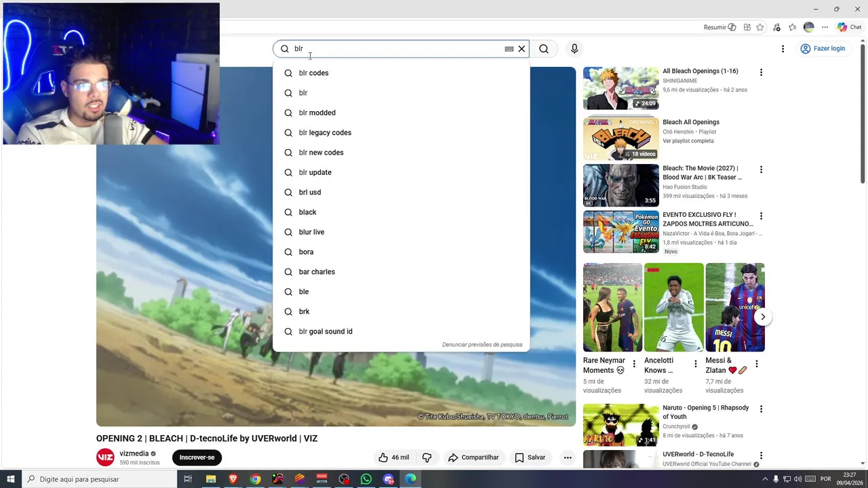Open options for Messi & Zlatan short

coord(757,364)
